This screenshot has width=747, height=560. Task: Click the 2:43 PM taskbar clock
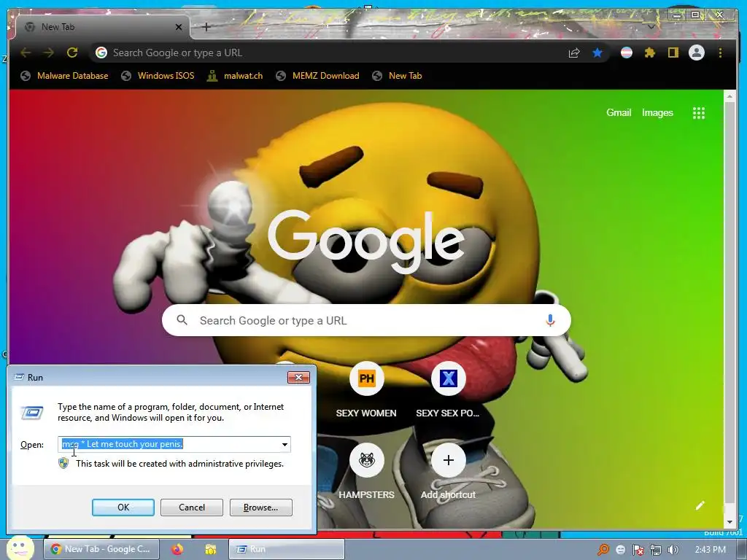[710, 550]
